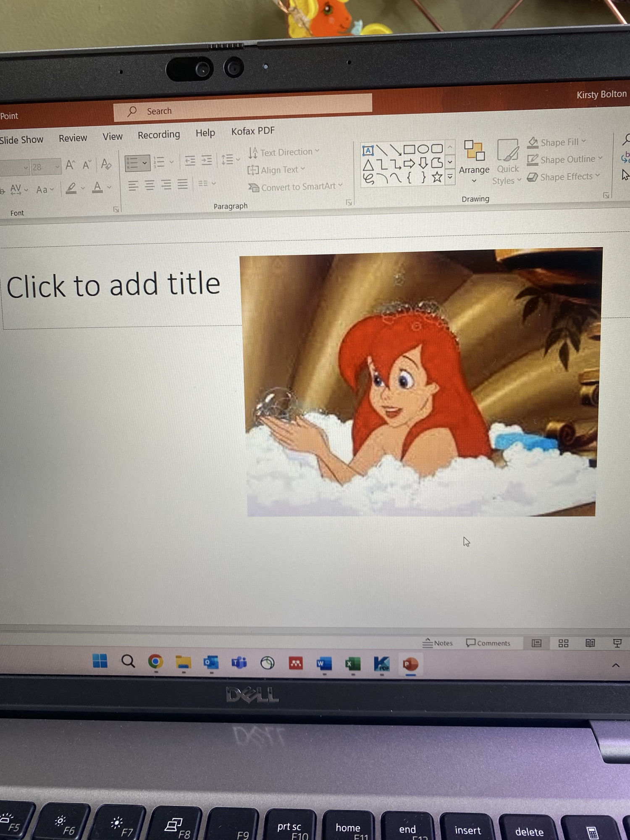This screenshot has height=840, width=630.
Task: Switch to Slide Sorter view icon
Action: tap(563, 643)
